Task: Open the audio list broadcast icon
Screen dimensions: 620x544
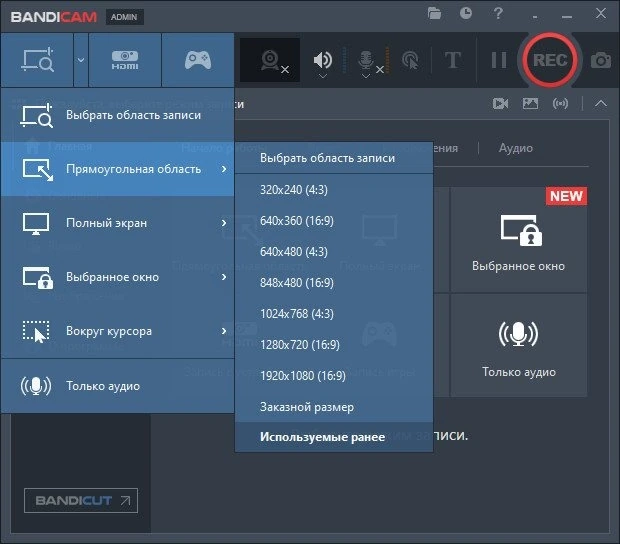Action: pos(560,104)
